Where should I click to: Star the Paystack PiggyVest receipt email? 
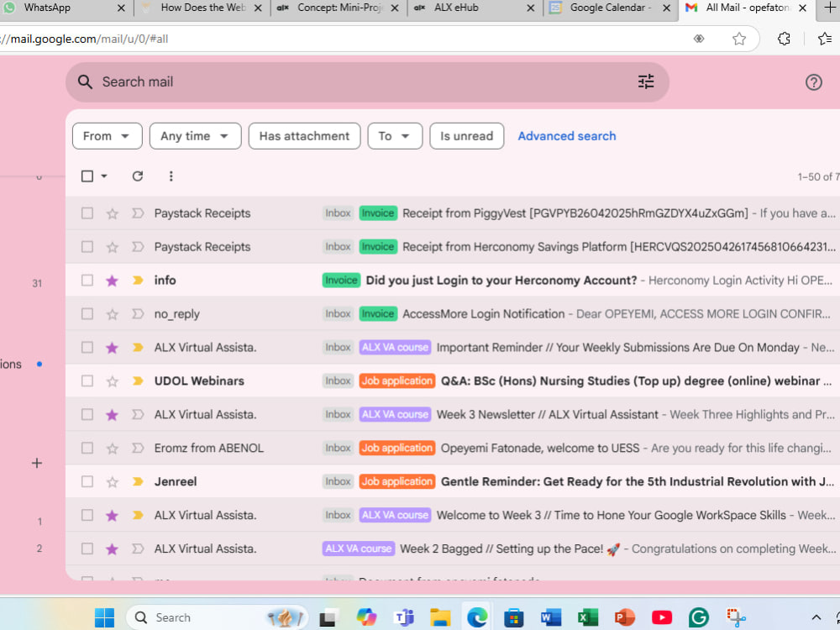pyautogui.click(x=112, y=213)
